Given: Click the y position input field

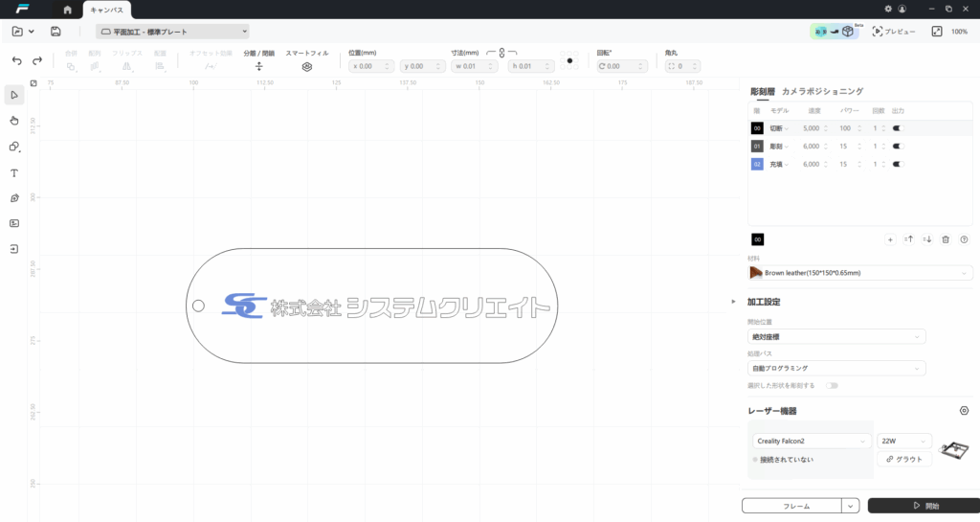Looking at the screenshot, I should pos(422,66).
